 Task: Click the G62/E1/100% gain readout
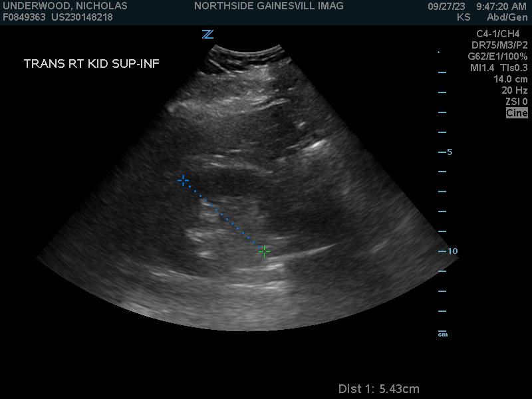click(x=497, y=57)
